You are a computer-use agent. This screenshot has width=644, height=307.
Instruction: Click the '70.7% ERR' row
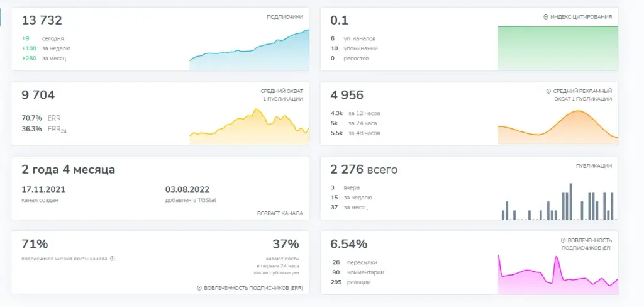coord(41,118)
